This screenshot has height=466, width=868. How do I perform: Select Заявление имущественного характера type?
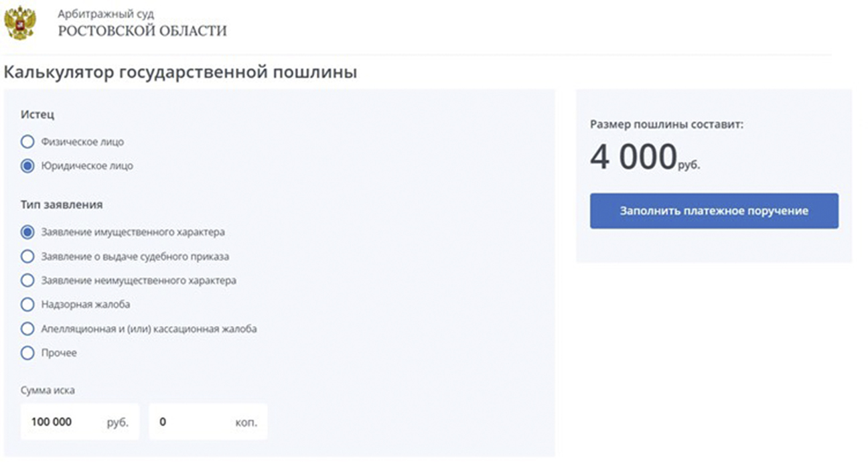pos(27,232)
